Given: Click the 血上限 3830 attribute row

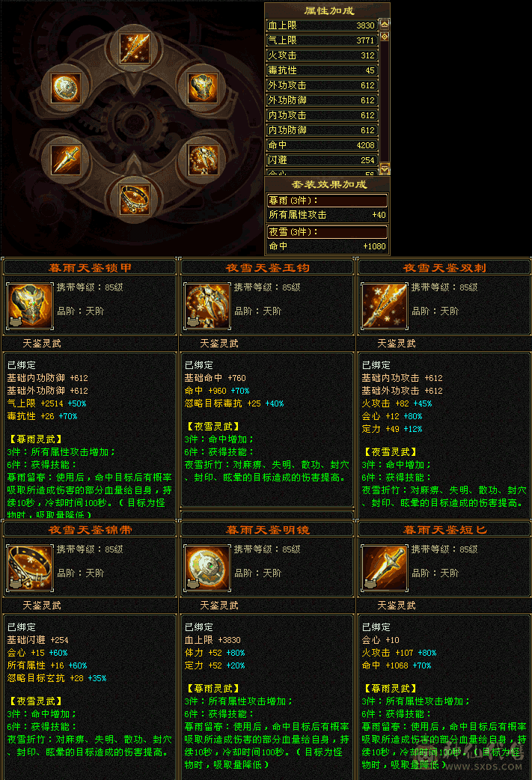Looking at the screenshot, I should pyautogui.click(x=322, y=25).
